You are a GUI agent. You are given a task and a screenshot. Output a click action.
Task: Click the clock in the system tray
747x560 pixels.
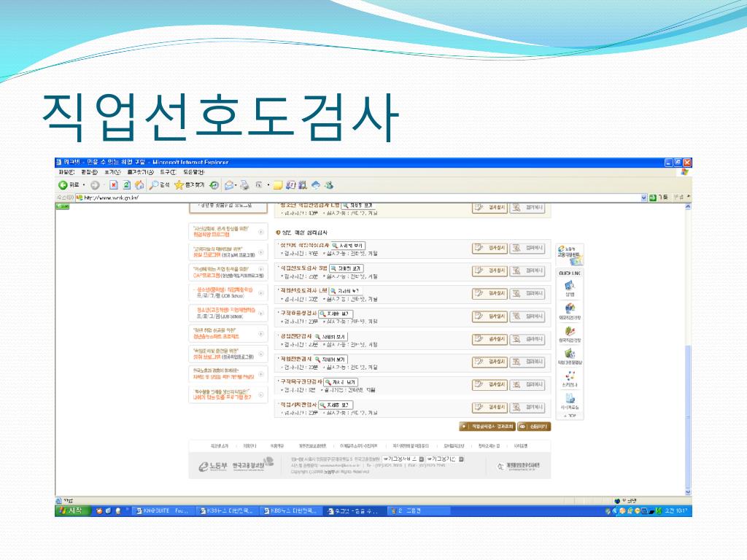(x=676, y=511)
